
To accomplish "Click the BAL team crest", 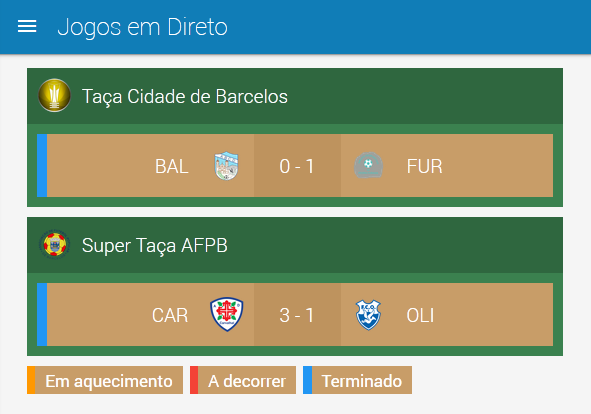I will (x=226, y=166).
